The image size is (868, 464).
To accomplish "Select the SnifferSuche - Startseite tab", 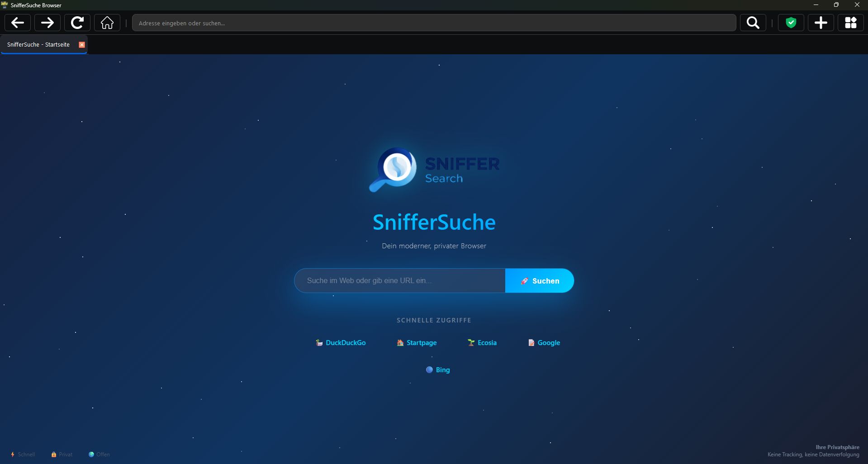I will 38,45.
